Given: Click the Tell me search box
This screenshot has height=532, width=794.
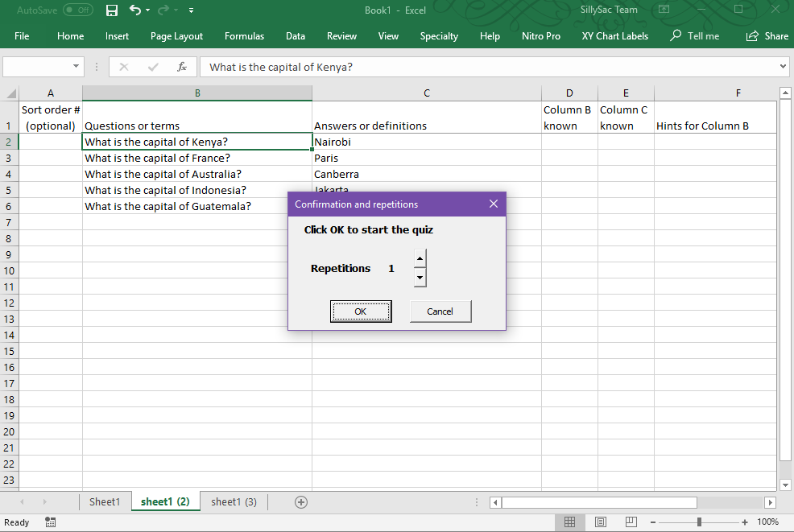Looking at the screenshot, I should pyautogui.click(x=695, y=36).
